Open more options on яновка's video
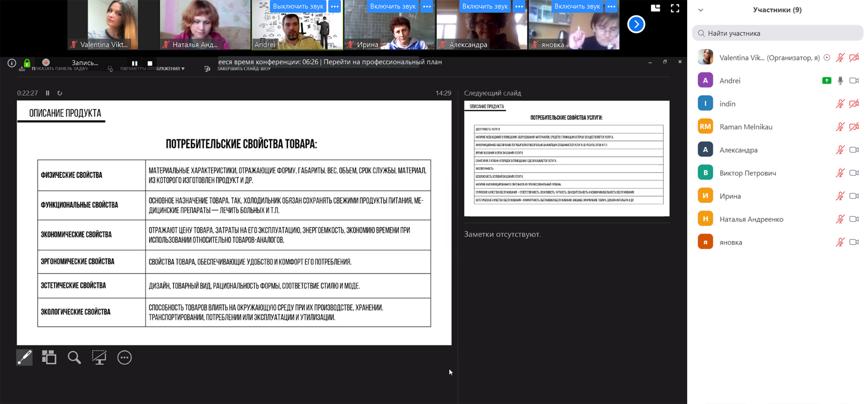 612,6
